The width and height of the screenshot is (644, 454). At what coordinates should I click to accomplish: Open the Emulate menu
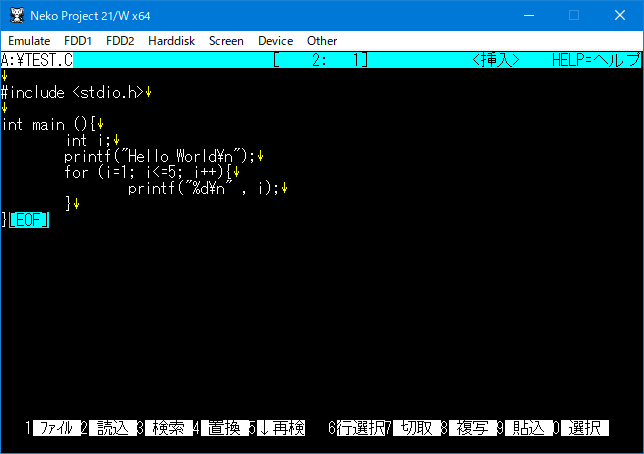[29, 41]
